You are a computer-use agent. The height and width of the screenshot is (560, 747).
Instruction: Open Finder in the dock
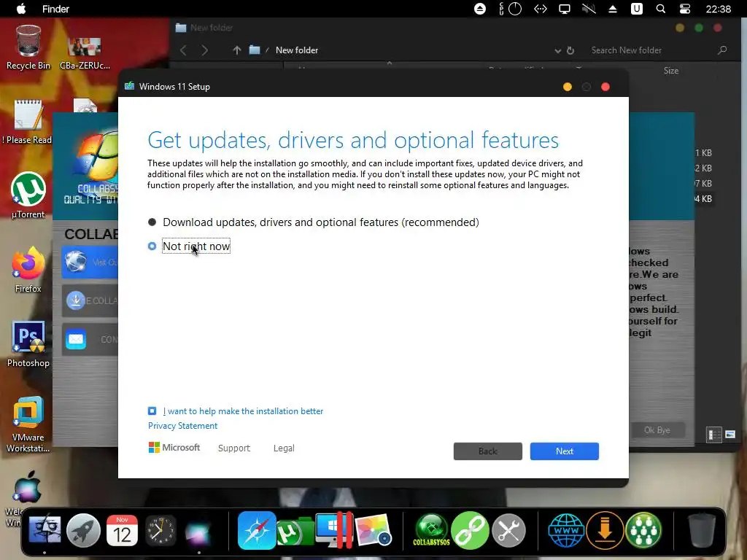[44, 530]
